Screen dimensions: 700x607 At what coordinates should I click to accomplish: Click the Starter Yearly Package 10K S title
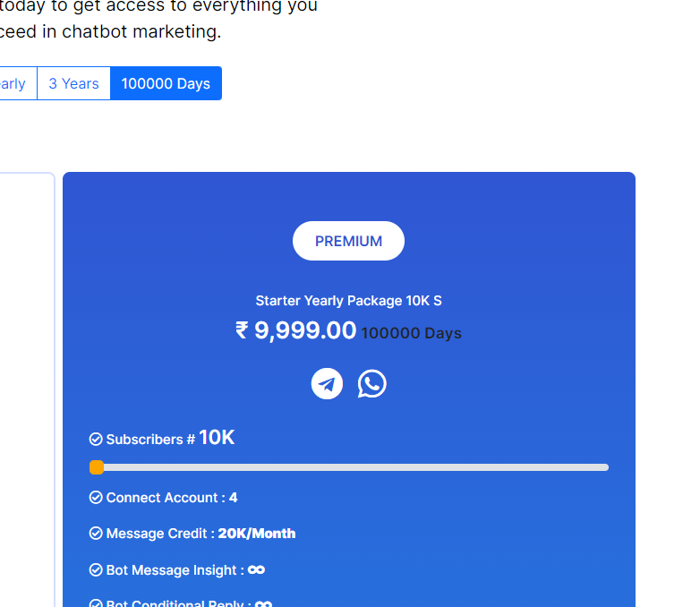pos(349,301)
